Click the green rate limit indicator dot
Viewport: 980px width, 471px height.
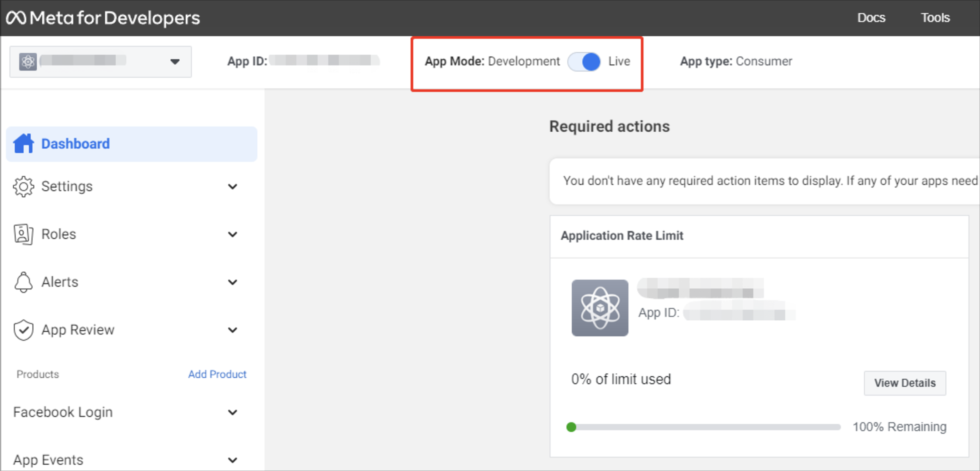click(x=571, y=427)
